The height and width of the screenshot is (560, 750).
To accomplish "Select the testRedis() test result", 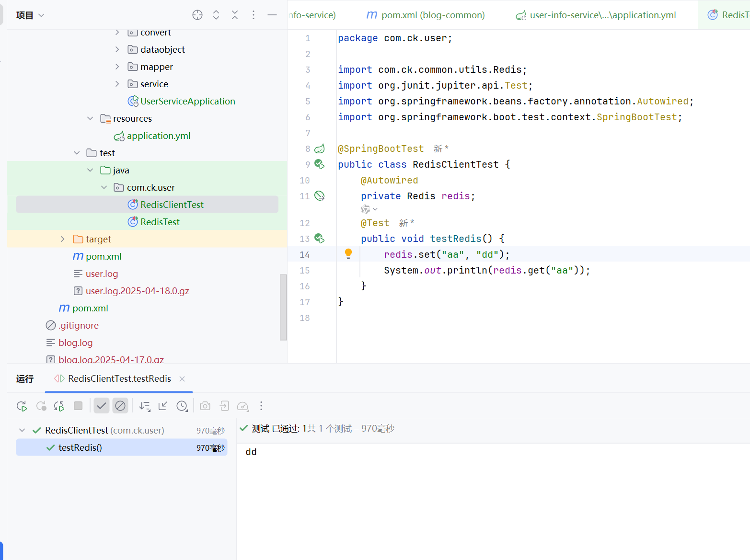I will [x=122, y=447].
